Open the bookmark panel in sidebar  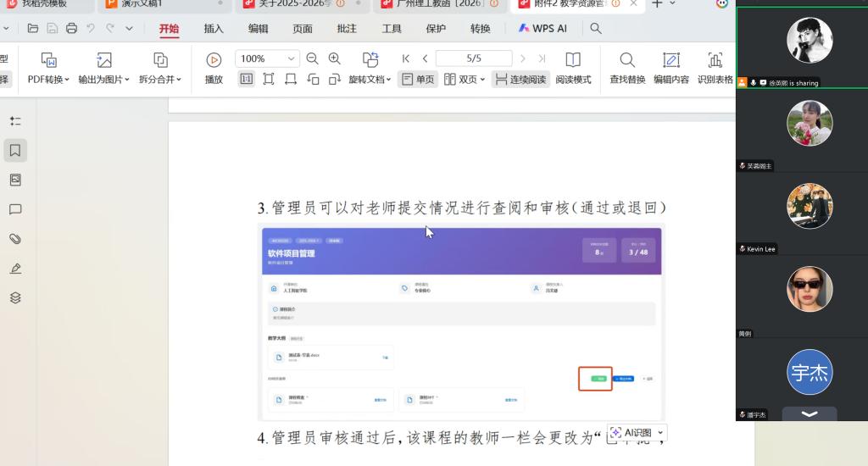click(x=15, y=150)
